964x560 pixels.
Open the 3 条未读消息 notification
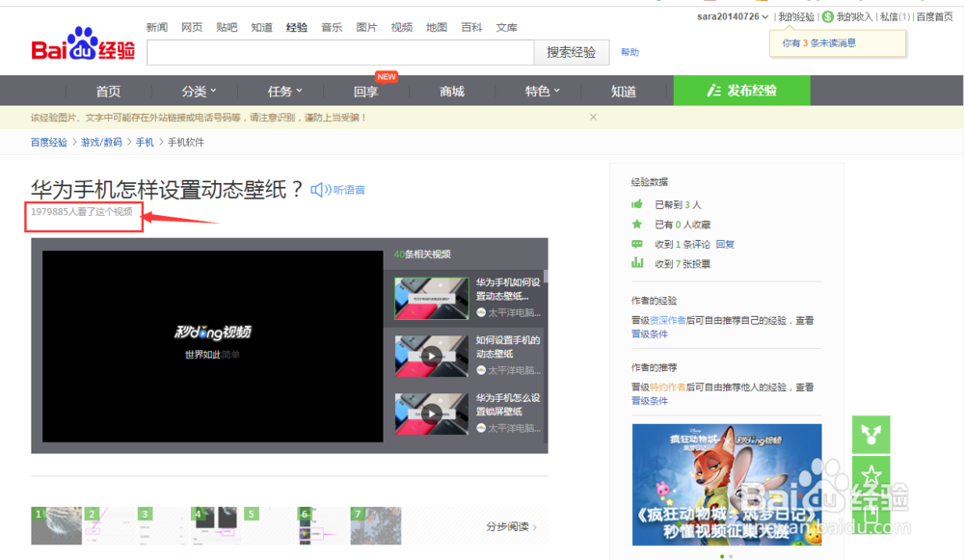(818, 43)
